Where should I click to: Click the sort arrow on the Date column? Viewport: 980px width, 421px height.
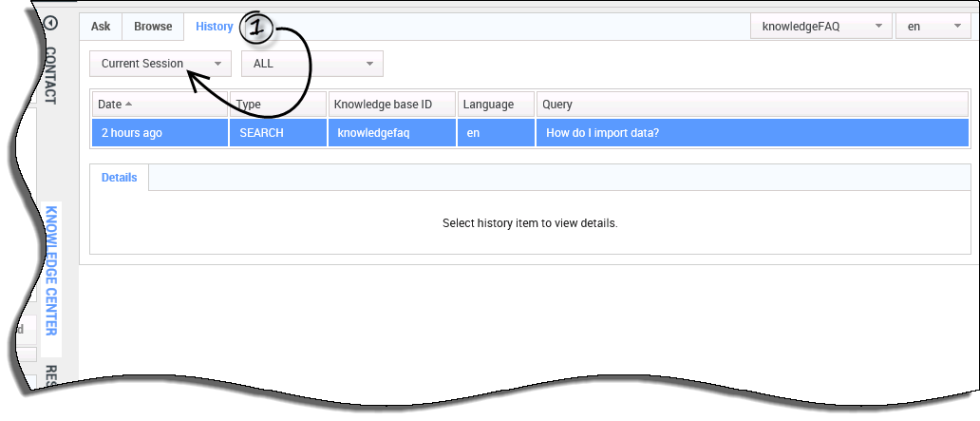click(x=128, y=105)
